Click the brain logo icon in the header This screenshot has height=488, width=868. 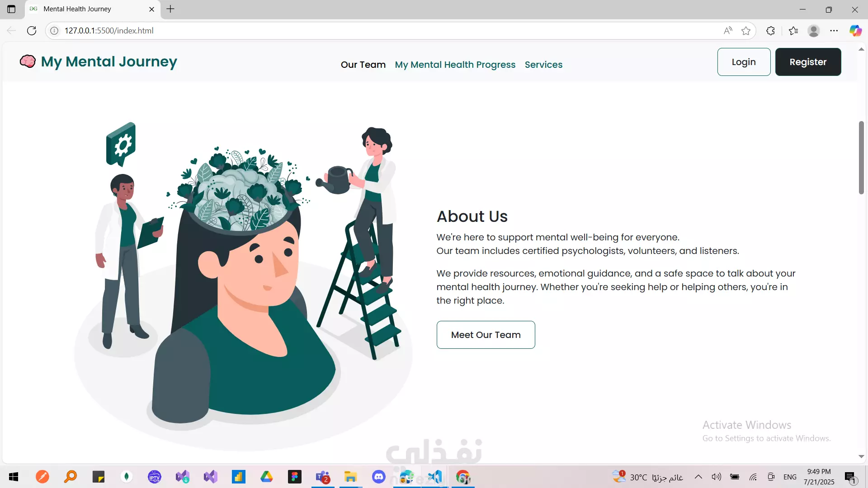[28, 61]
